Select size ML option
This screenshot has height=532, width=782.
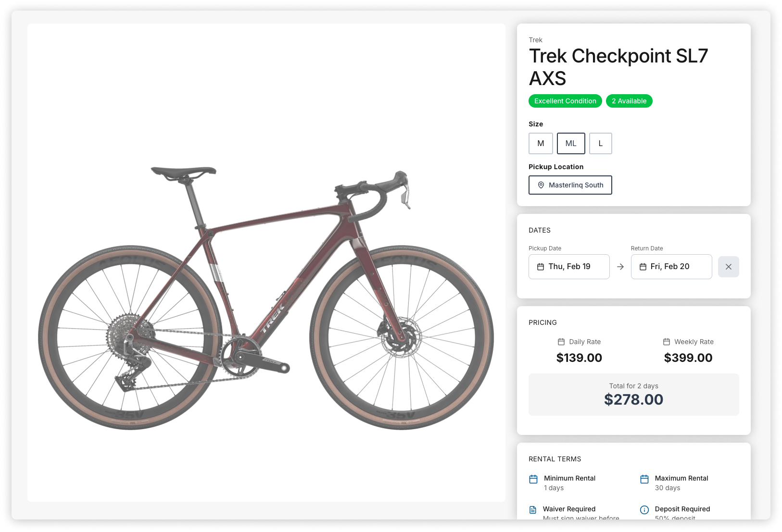click(x=571, y=143)
